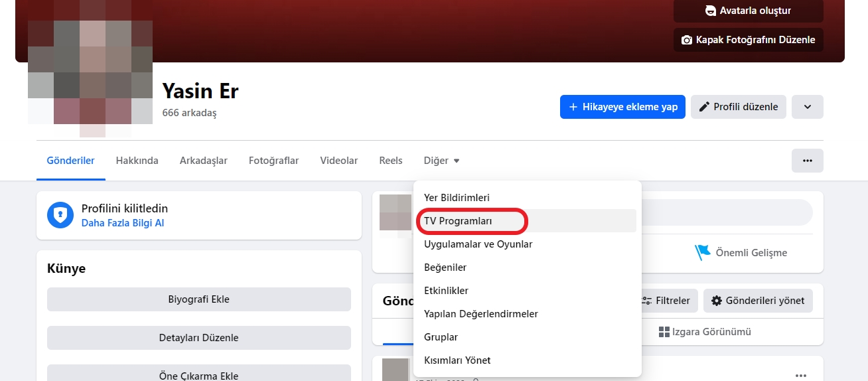Open Kapak Fotoğrafını Düzenle
The height and width of the screenshot is (381, 868).
tap(749, 40)
